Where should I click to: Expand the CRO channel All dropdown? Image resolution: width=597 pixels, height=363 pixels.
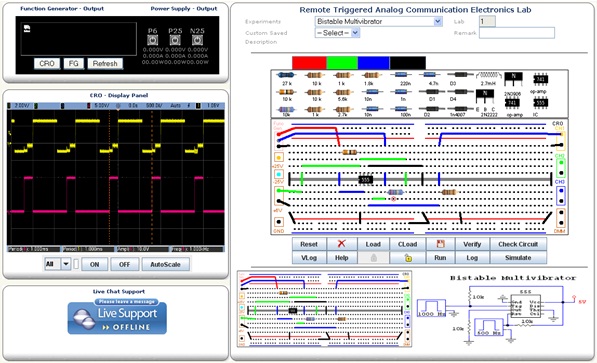point(57,264)
